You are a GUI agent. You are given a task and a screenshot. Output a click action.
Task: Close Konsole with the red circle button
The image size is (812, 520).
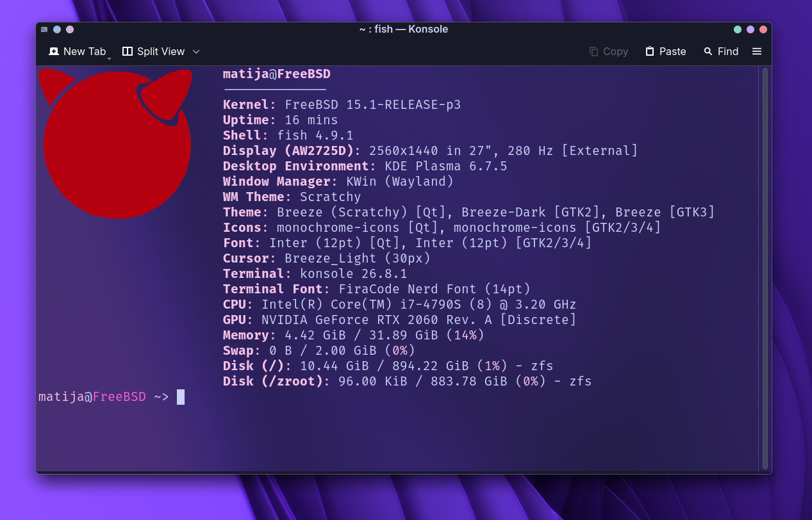pyautogui.click(x=763, y=29)
